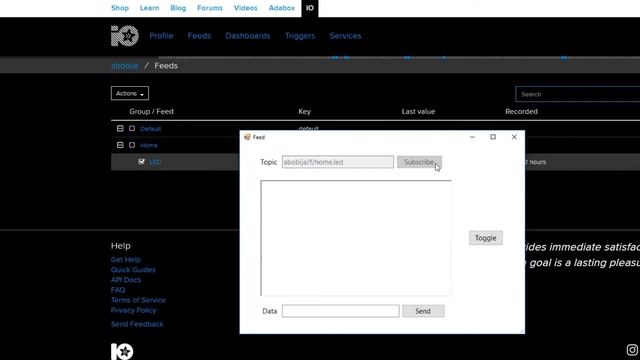
Task: Open the LED feed link
Action: [x=155, y=162]
